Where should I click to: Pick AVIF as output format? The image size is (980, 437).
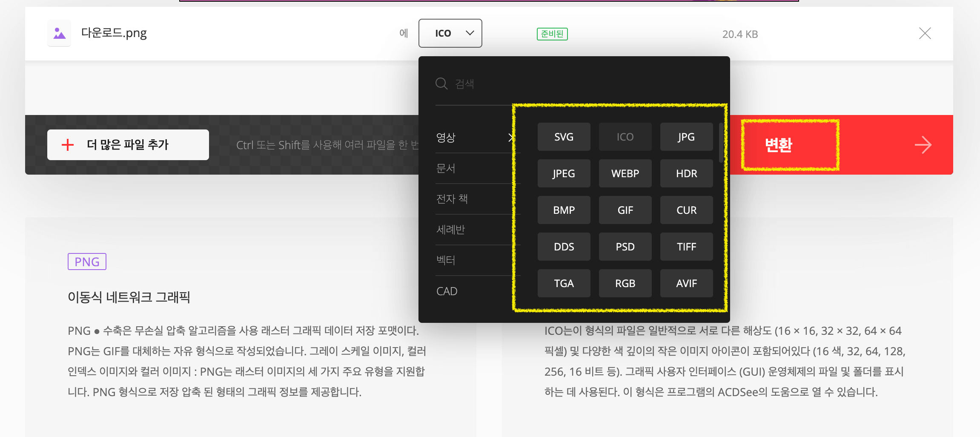coord(686,283)
